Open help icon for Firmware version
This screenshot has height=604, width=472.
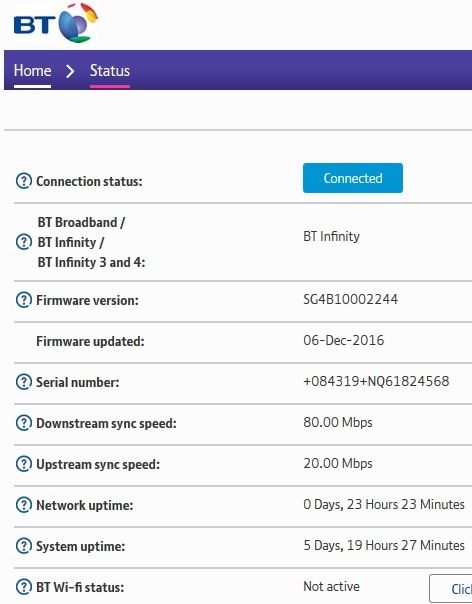(24, 300)
